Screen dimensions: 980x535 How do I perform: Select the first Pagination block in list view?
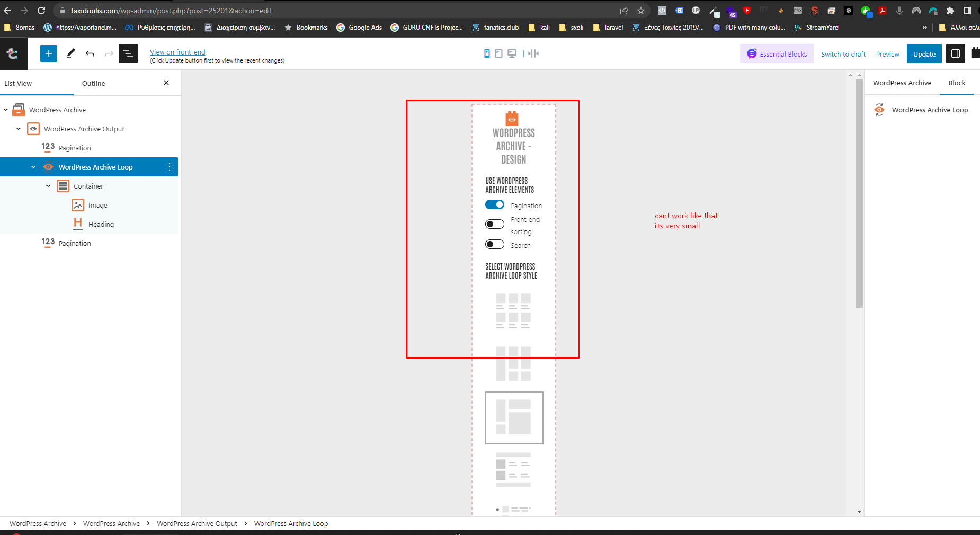[75, 148]
